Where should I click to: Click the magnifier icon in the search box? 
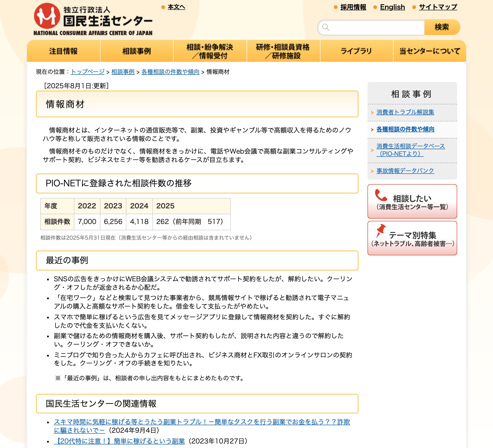coord(326,27)
